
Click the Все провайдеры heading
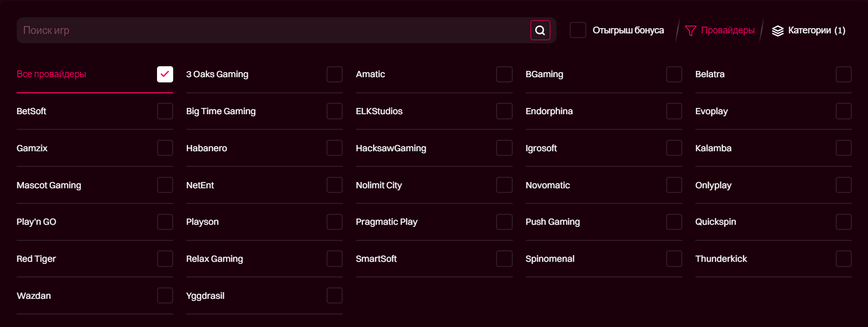click(x=51, y=74)
